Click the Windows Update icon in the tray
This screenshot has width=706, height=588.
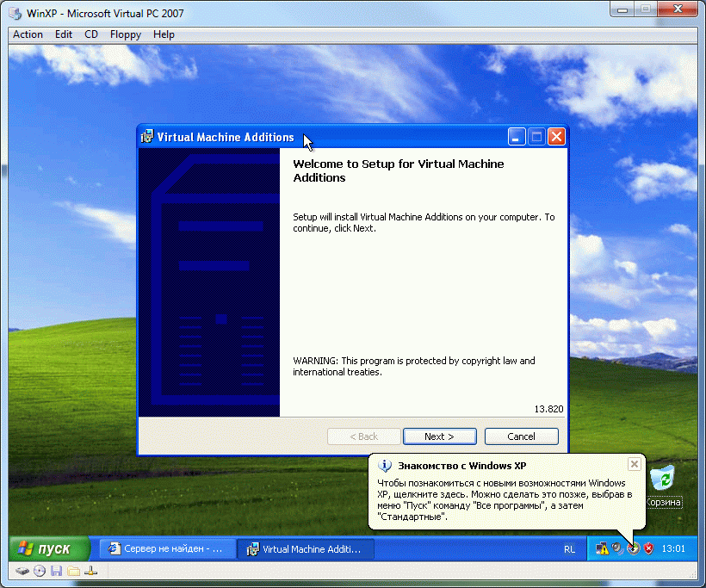pyautogui.click(x=633, y=548)
